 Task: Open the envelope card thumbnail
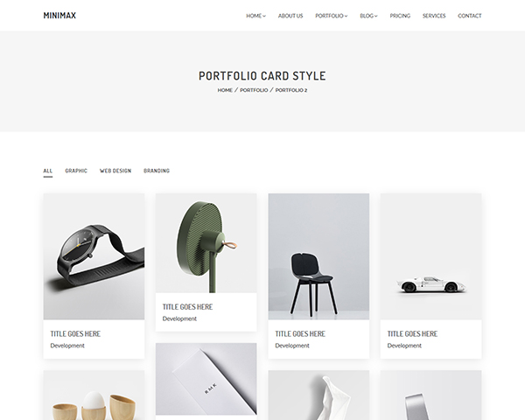click(206, 379)
